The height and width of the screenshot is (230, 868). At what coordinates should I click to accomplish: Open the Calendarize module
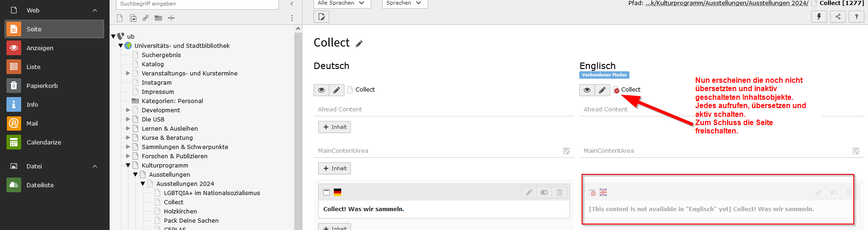[x=54, y=142]
